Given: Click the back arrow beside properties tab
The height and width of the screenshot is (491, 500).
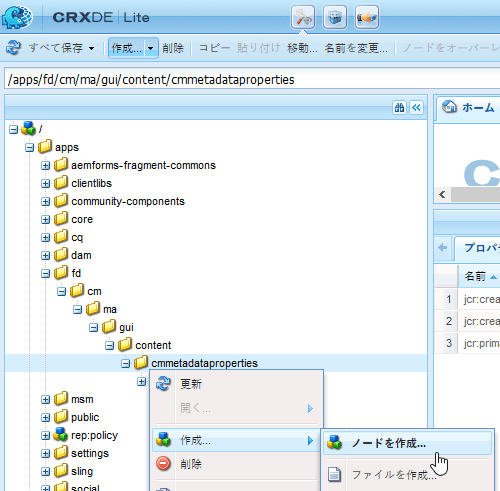Looking at the screenshot, I should tap(443, 248).
